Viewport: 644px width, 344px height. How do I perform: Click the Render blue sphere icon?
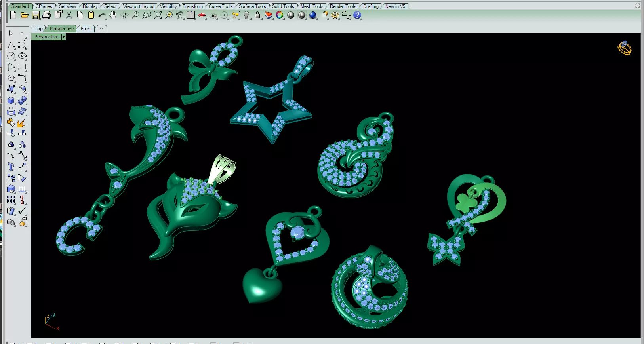click(x=313, y=15)
